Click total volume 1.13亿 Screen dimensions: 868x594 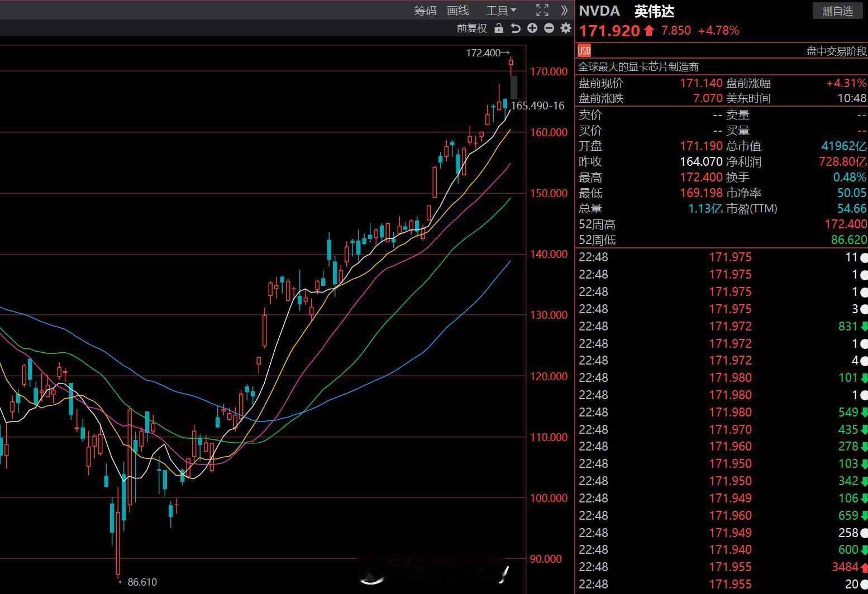point(705,209)
